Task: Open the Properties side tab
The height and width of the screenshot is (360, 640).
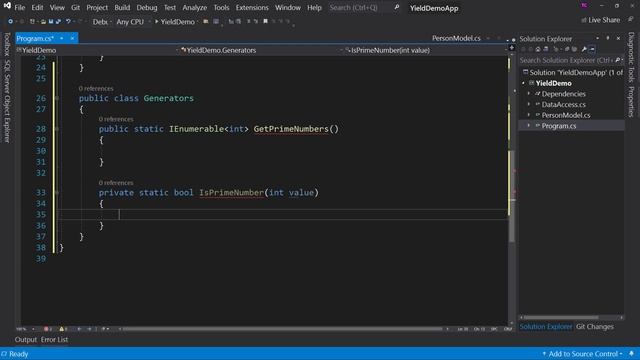Action: click(631, 102)
